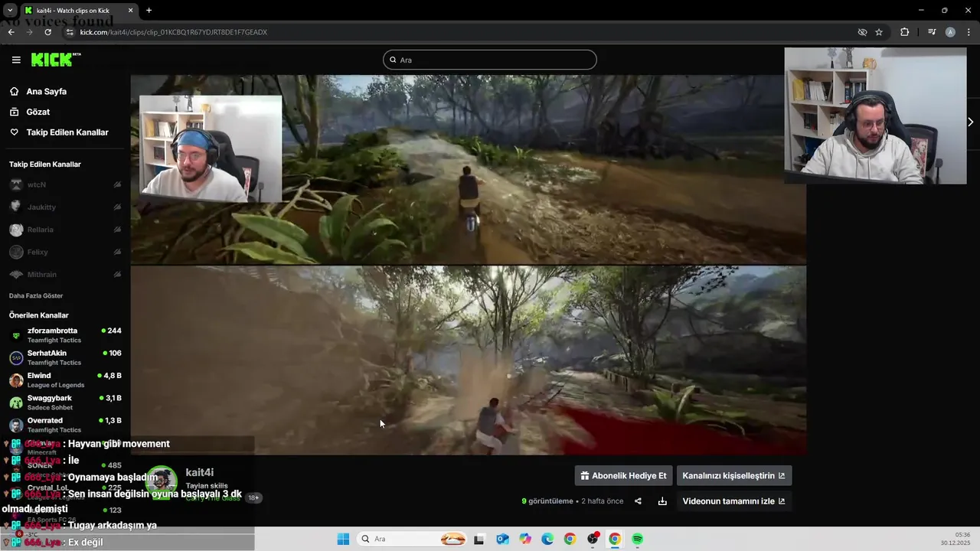980x551 pixels.
Task: Click the 2 hafta önce timestamp
Action: (x=603, y=501)
